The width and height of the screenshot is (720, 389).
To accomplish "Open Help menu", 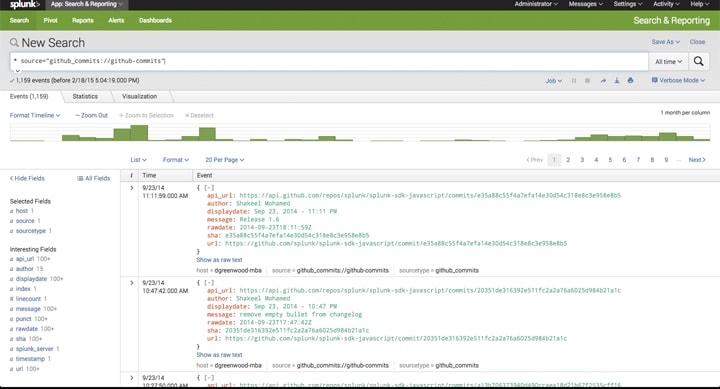I will (699, 4).
